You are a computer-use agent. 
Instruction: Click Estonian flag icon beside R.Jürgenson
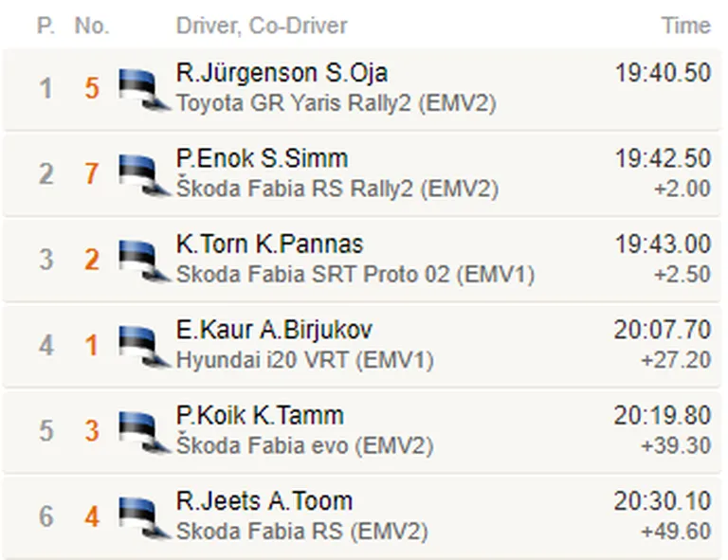pyautogui.click(x=144, y=90)
